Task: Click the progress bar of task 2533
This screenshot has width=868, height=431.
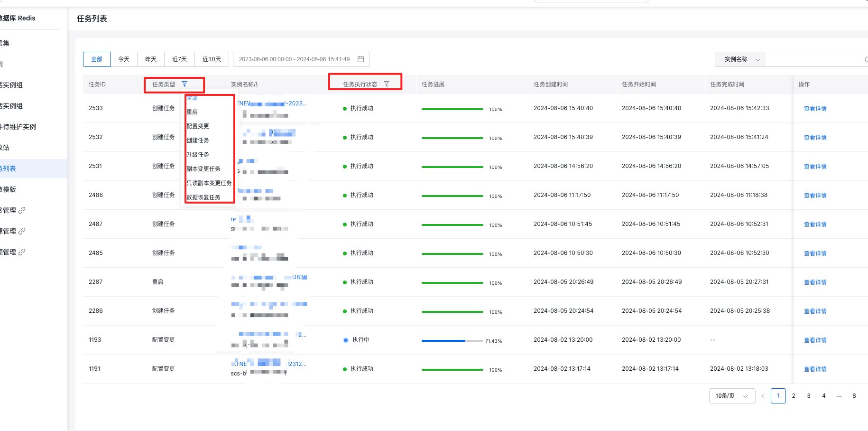Action: pyautogui.click(x=452, y=109)
